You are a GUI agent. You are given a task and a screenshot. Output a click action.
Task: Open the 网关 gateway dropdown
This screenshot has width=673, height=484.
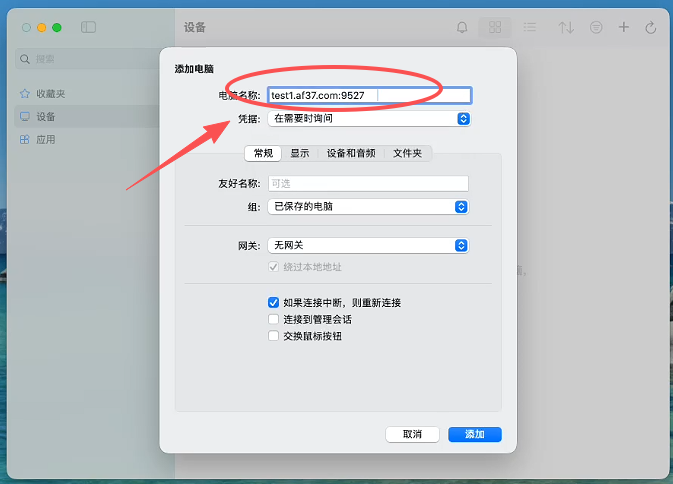(x=368, y=245)
